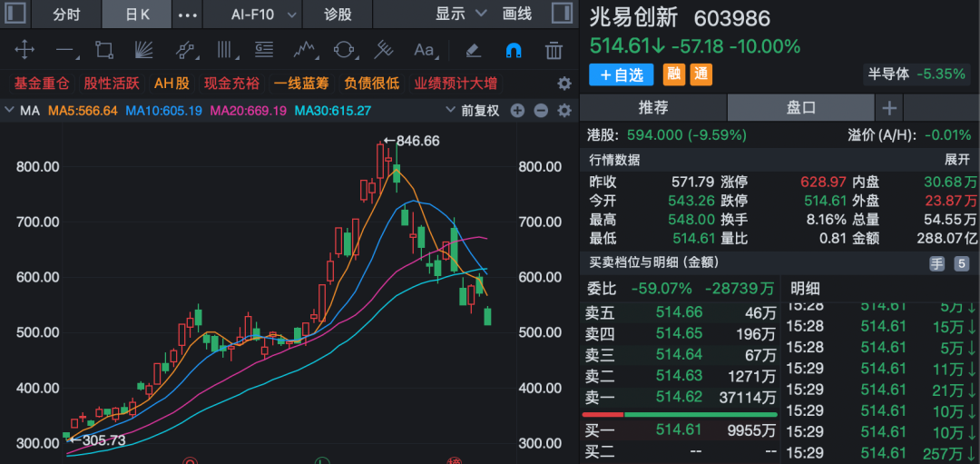
Task: Open the 诊股 stock diagnosis tab
Action: 338,15
